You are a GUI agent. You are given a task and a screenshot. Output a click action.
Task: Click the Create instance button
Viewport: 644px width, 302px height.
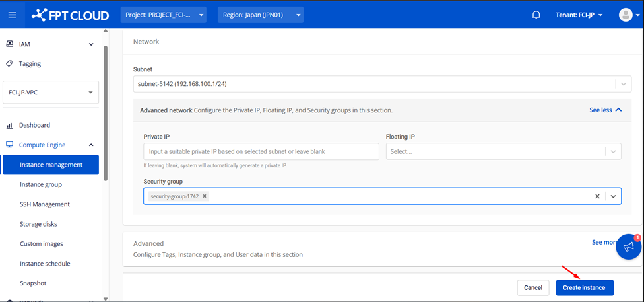(x=584, y=287)
